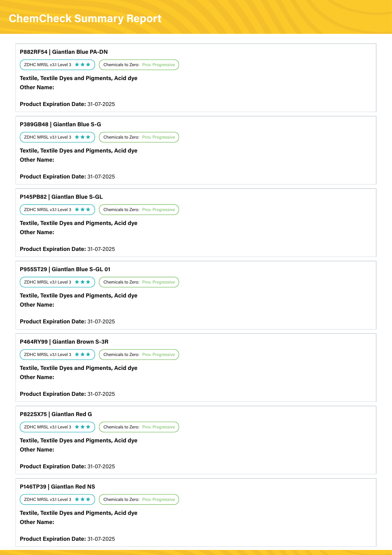Screen dimensions: 392x555
Task: Open the P822SX75 Giantlan Red G heading
Action: [56, 414]
